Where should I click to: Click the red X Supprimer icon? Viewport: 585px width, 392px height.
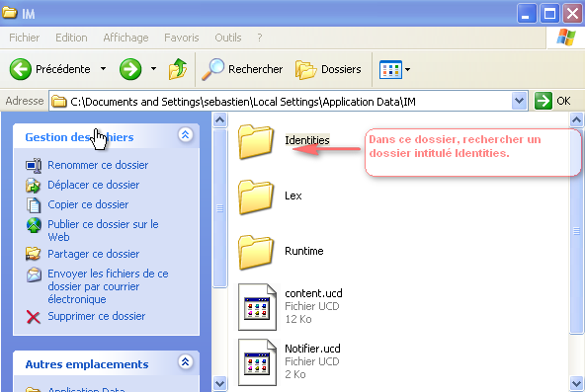click(x=34, y=317)
